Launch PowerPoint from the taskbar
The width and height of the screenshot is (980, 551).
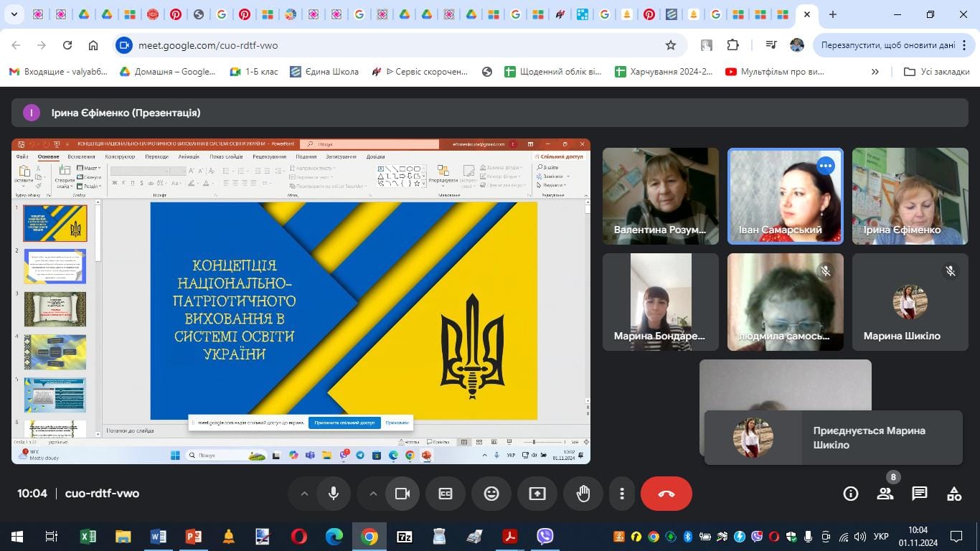click(193, 537)
